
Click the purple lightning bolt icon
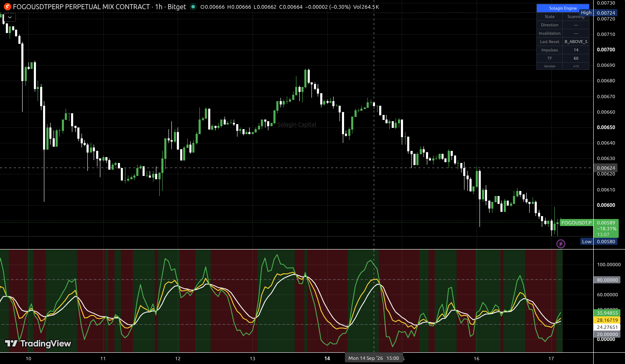click(561, 244)
